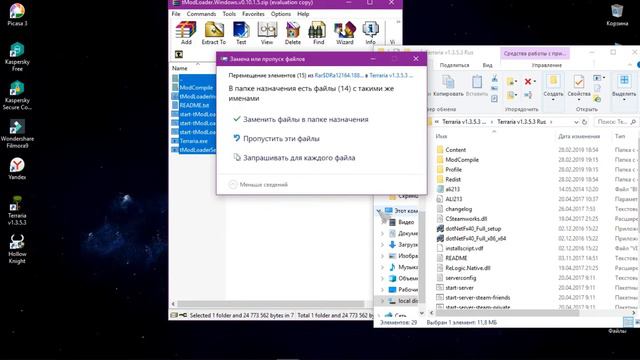Click Копировать icon in Explorer ribbon
Screen dimensions: 640x360
click(x=448, y=85)
